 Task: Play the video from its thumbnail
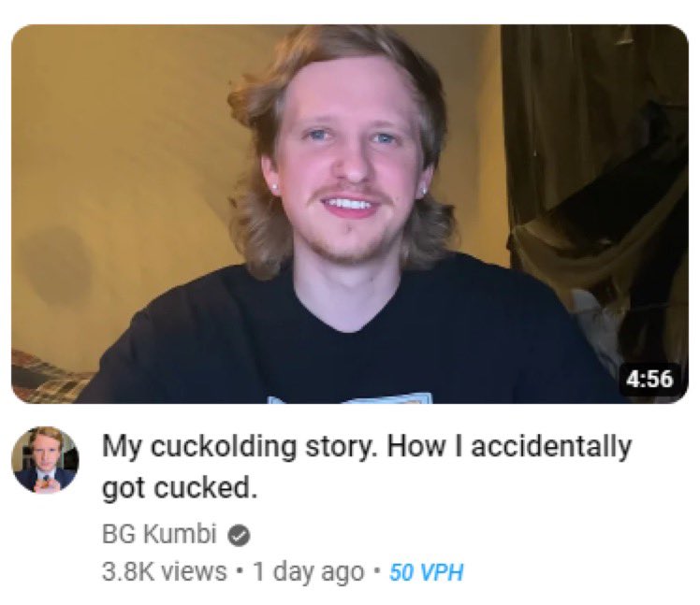pos(350,214)
